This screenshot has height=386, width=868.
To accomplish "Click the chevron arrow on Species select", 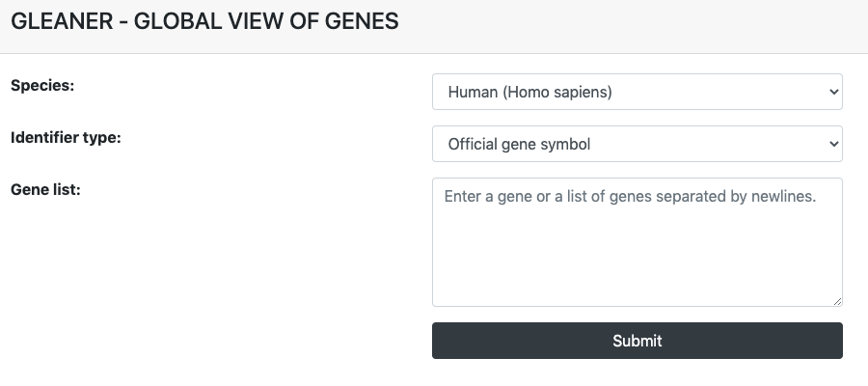I will (833, 92).
